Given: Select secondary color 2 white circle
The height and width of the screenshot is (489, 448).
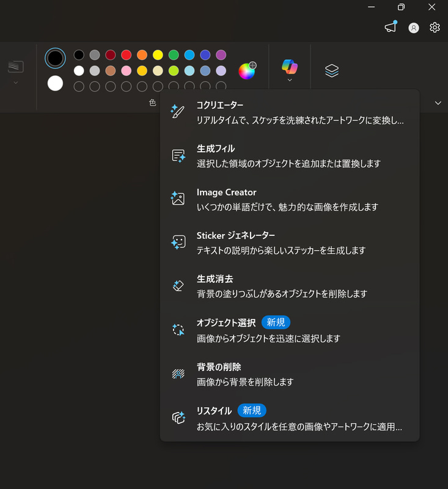Looking at the screenshot, I should click(x=55, y=83).
